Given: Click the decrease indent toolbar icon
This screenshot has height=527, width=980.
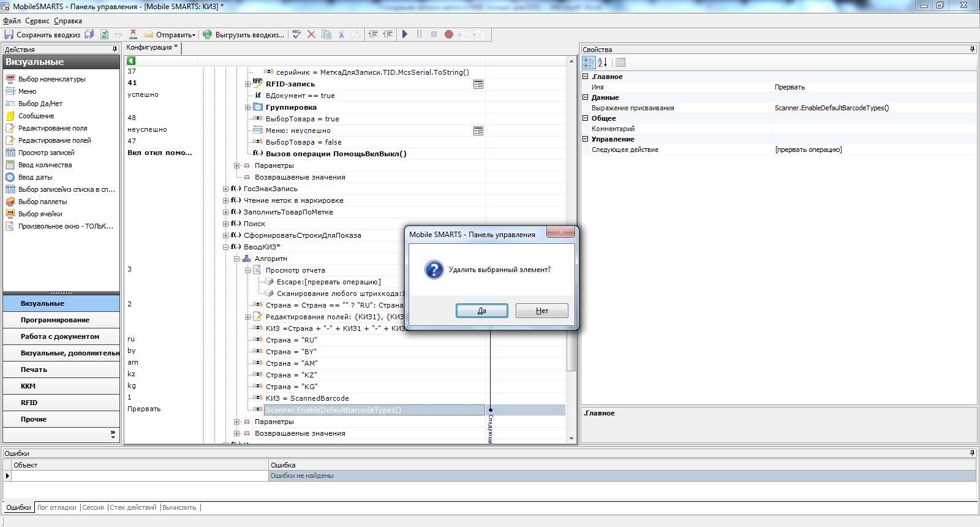Looking at the screenshot, I should coord(388,35).
